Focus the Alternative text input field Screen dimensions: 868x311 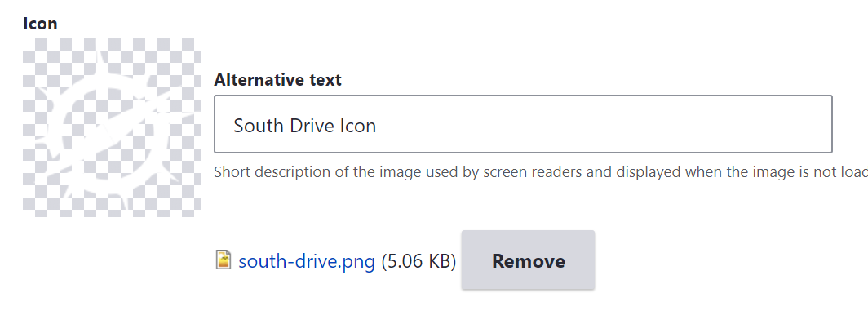(x=523, y=124)
